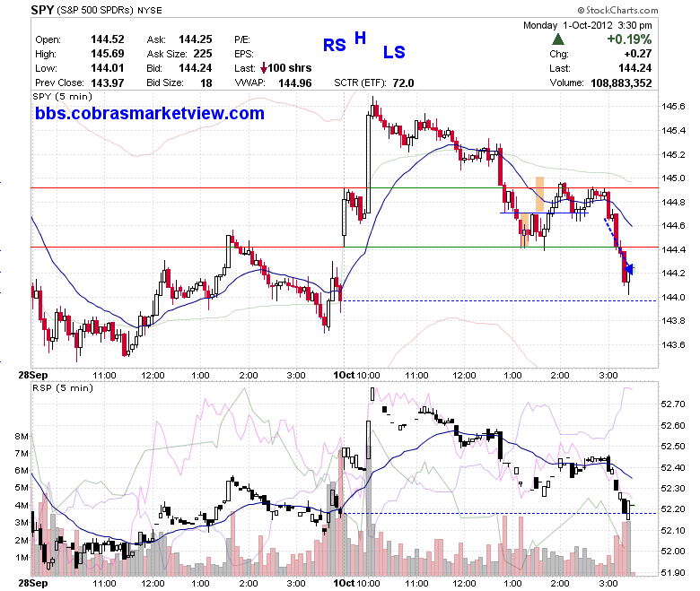Click the 1Oct date label under SPY chart
Screen dimensions: 700x591
344,375
